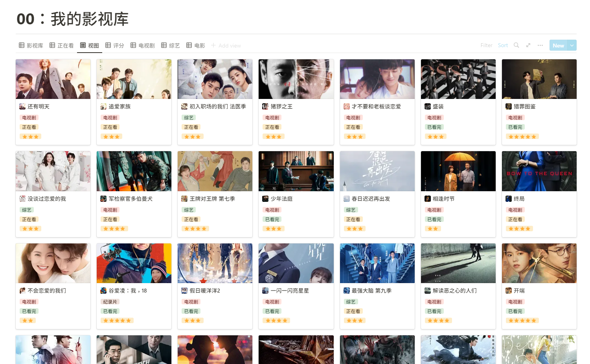Click the title 解读恶之心的人们
590x364 pixels.
[x=455, y=291]
